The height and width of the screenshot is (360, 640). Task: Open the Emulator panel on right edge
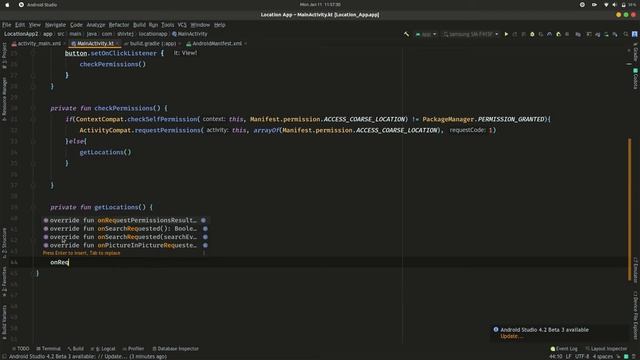point(636,270)
